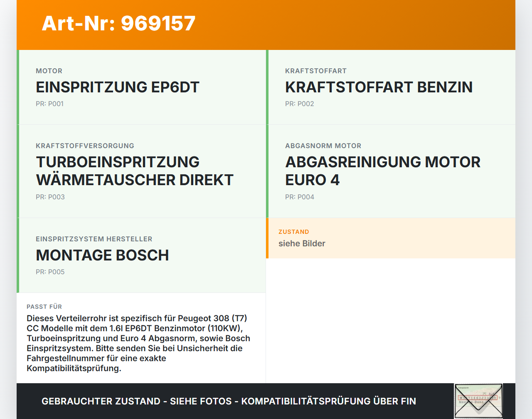Select the ZUSTAND section label
The height and width of the screenshot is (419, 532).
294,231
